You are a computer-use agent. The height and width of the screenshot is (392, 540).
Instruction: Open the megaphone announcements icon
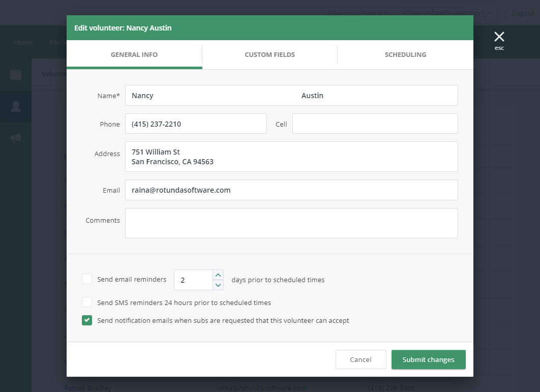[x=16, y=138]
